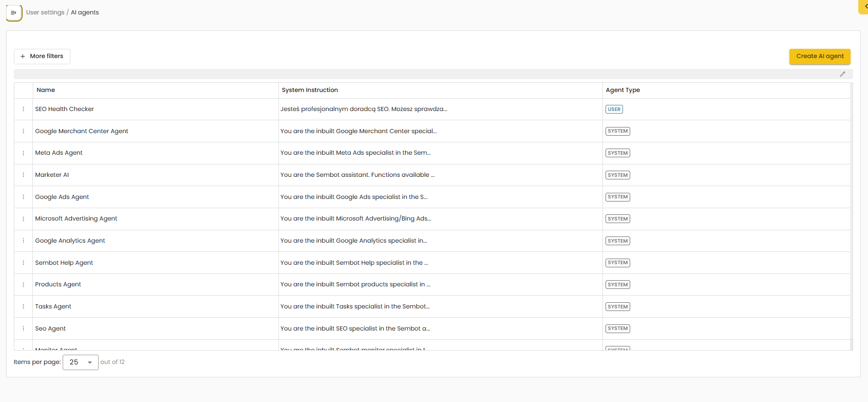Click the SYSTEM badge for Sembot Help Agent
Image resolution: width=868 pixels, height=402 pixels.
tap(618, 263)
